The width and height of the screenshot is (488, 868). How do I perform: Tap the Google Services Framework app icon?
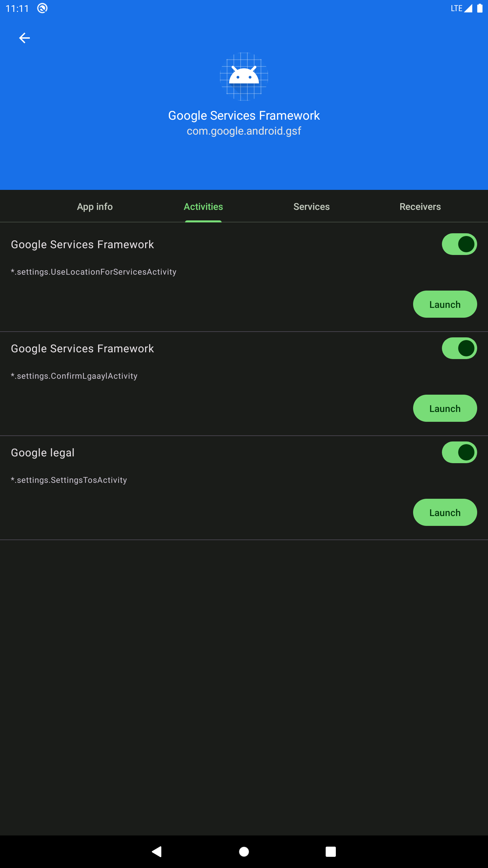click(x=244, y=77)
